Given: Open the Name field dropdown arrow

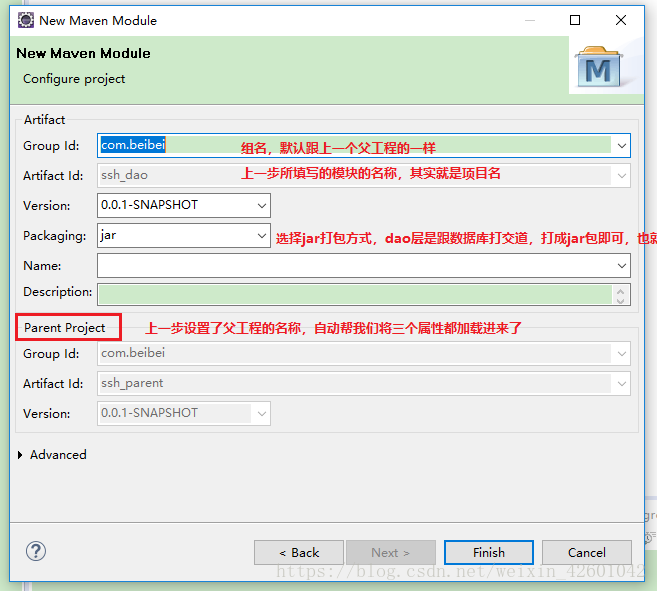Looking at the screenshot, I should point(622,266).
